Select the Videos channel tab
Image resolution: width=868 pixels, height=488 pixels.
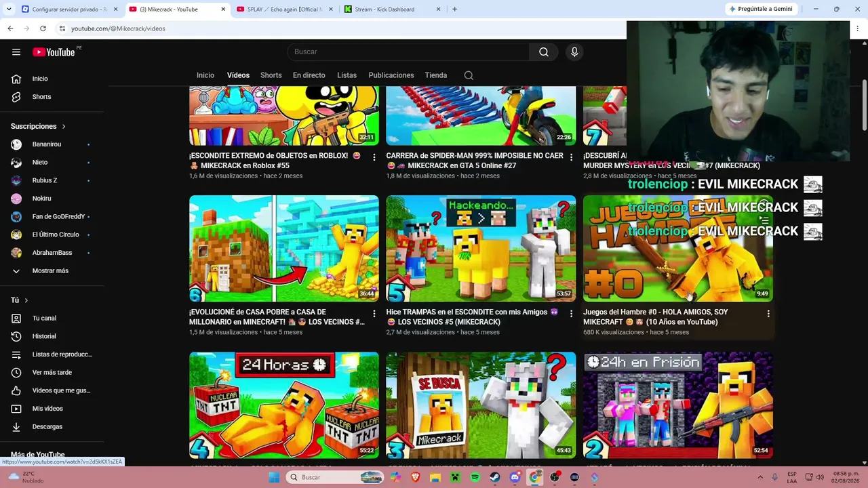tap(238, 75)
